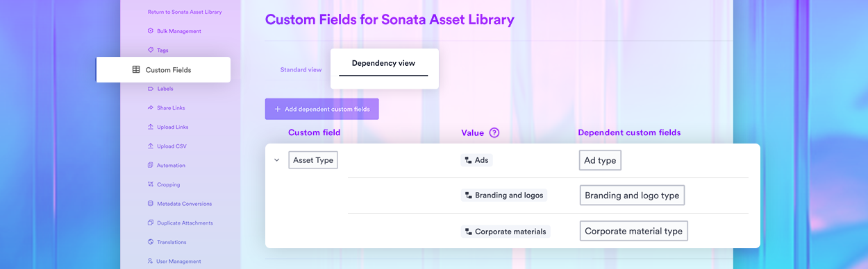Screen dimensions: 868x269
Task: Open Return to Sonata Asset Library link
Action: [185, 12]
